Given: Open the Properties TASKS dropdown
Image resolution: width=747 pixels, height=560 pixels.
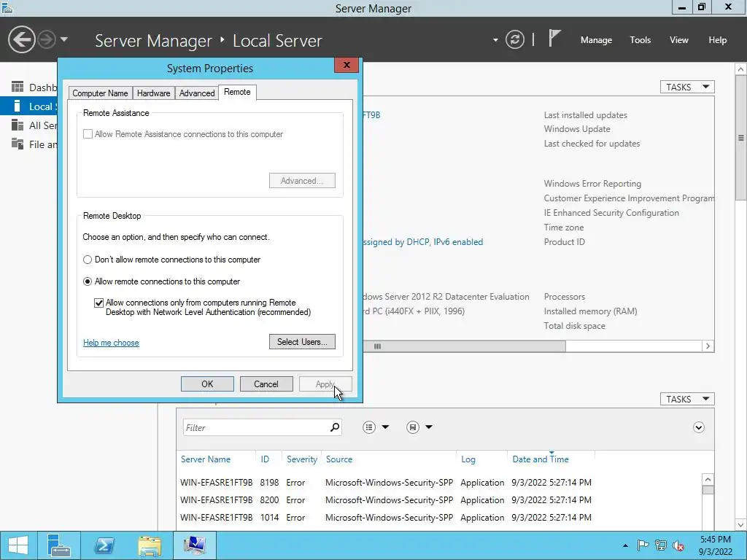Looking at the screenshot, I should click(x=687, y=87).
